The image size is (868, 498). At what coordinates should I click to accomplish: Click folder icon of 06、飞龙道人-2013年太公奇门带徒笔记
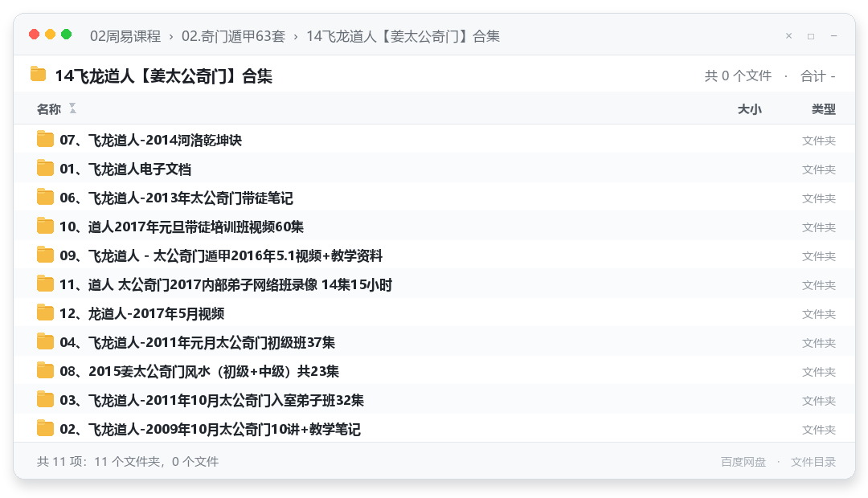click(45, 197)
